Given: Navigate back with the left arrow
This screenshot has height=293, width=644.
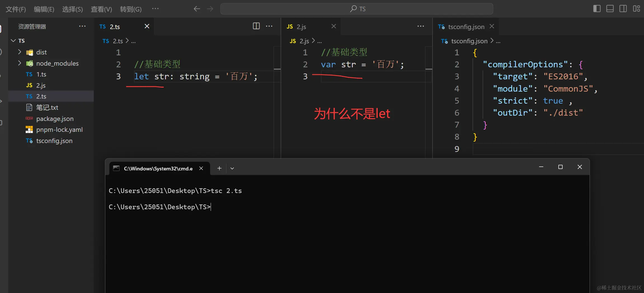Looking at the screenshot, I should [197, 9].
